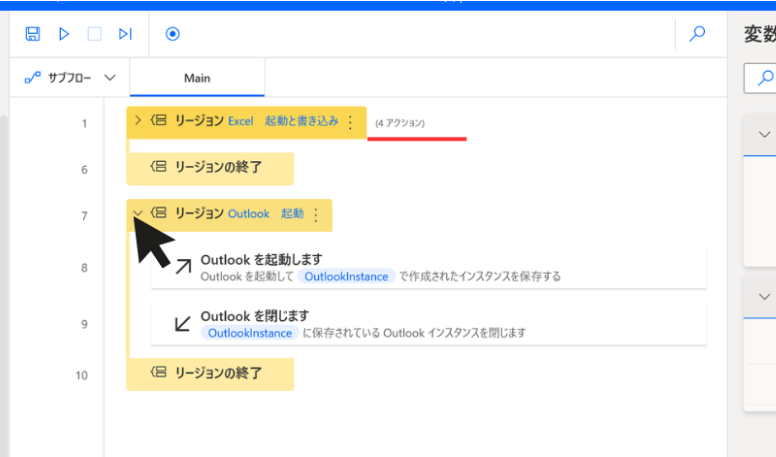Open the サブフロー dropdown
Screen dimensions: 776x457
click(110, 78)
